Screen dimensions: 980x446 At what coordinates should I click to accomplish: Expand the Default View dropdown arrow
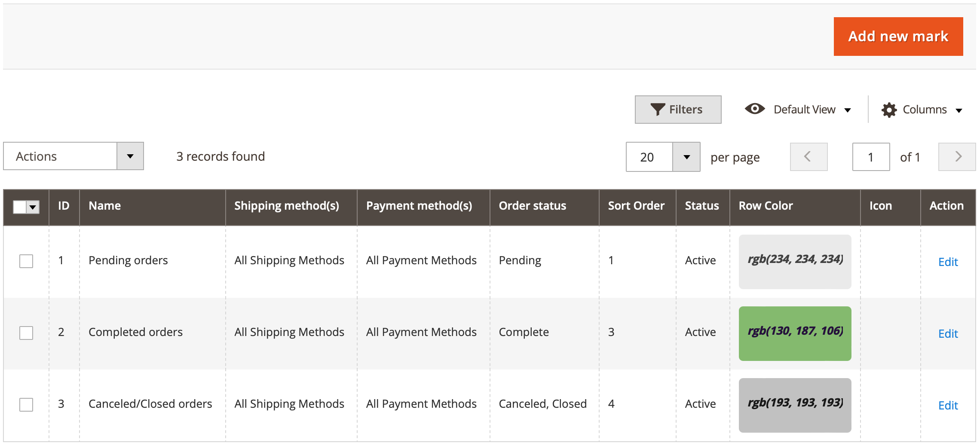848,110
